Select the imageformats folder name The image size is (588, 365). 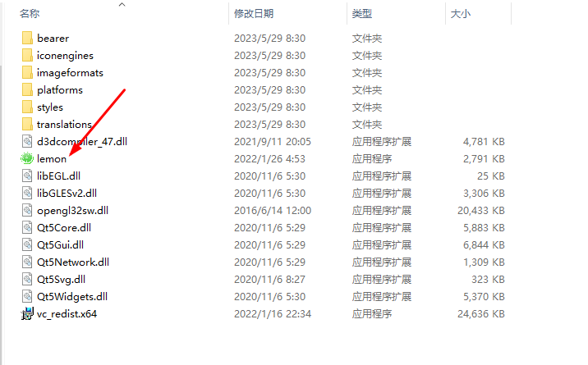70,73
